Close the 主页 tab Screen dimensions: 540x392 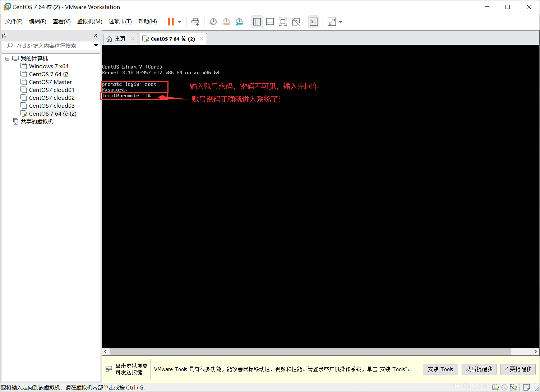tap(133, 38)
